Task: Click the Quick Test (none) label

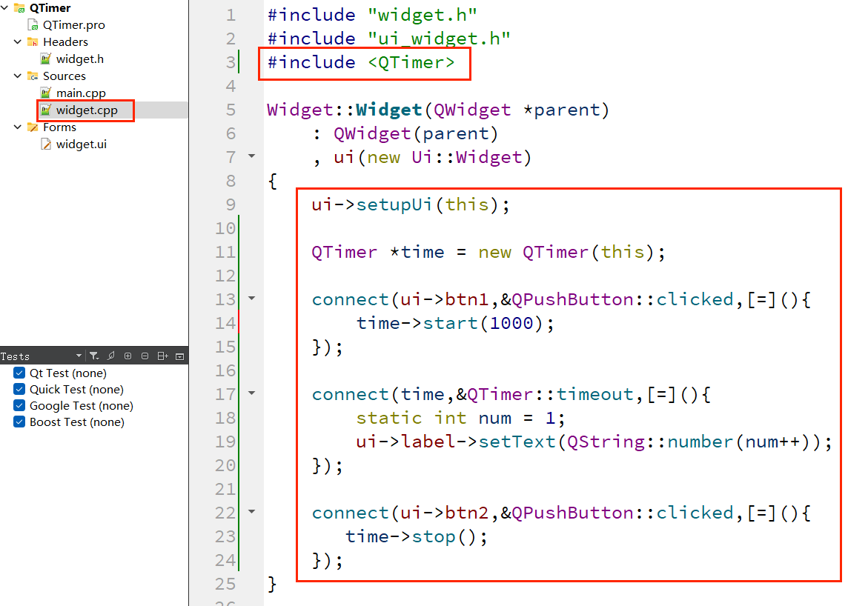Action: pyautogui.click(x=76, y=390)
